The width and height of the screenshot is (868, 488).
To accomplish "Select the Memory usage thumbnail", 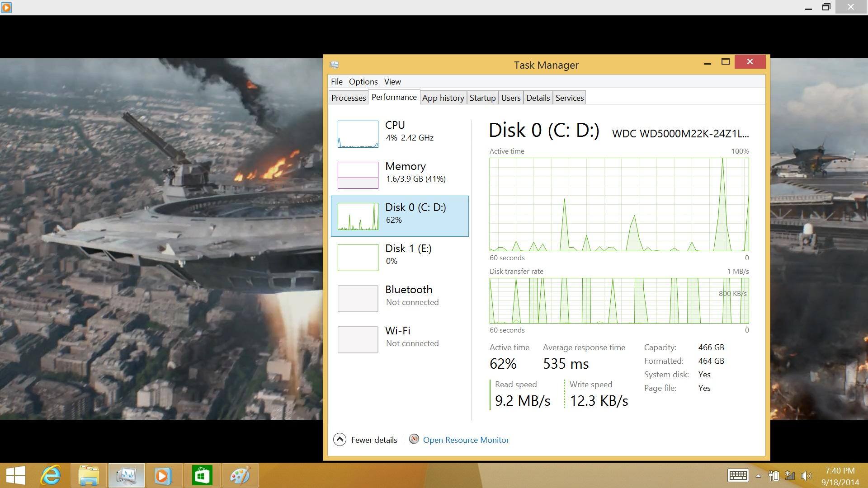I will pyautogui.click(x=358, y=175).
